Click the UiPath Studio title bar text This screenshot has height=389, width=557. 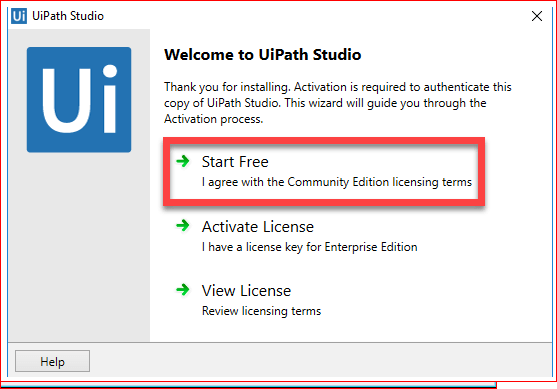[68, 16]
